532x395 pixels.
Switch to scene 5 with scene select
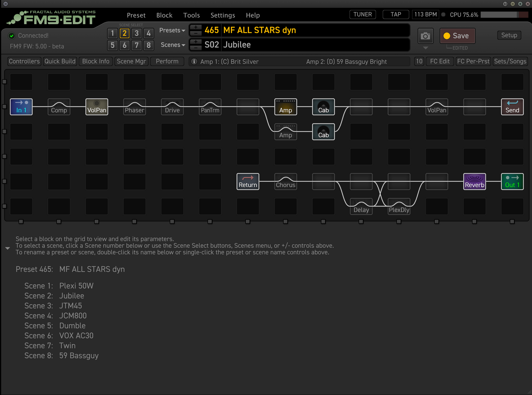pyautogui.click(x=113, y=45)
